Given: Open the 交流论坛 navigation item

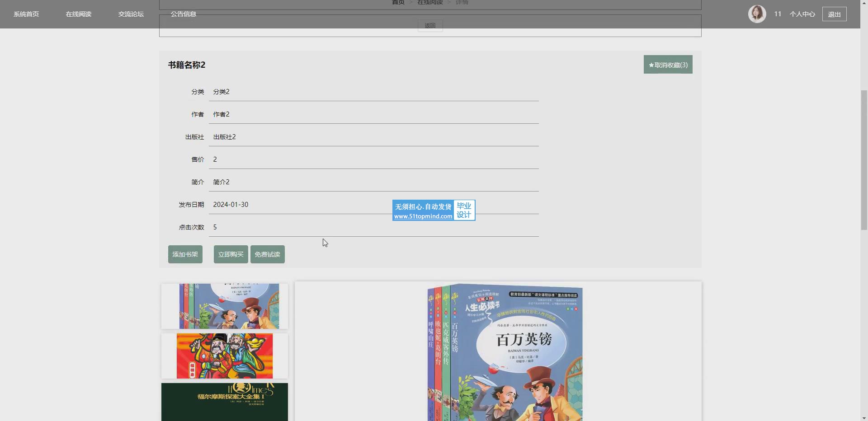Looking at the screenshot, I should 131,14.
